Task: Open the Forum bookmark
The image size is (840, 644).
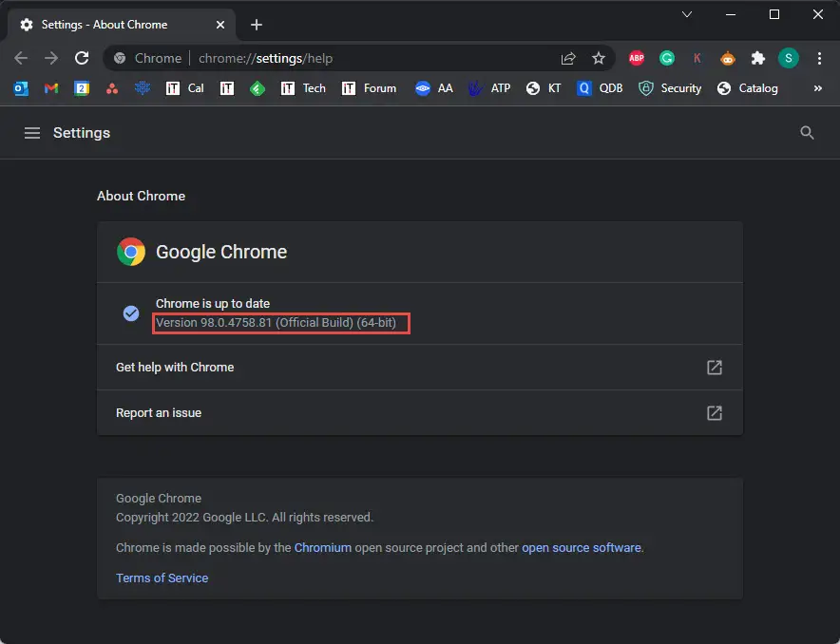Action: click(369, 88)
